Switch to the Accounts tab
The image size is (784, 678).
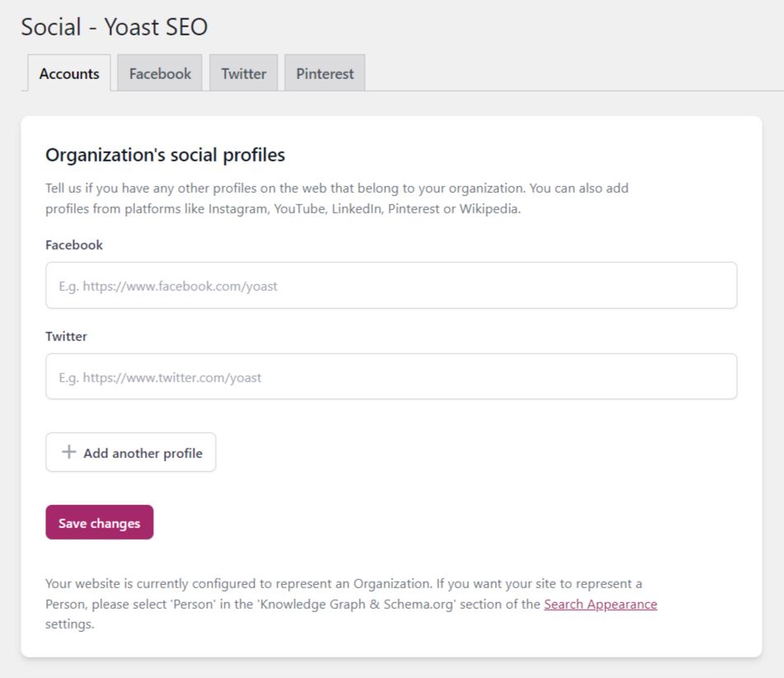pyautogui.click(x=69, y=73)
